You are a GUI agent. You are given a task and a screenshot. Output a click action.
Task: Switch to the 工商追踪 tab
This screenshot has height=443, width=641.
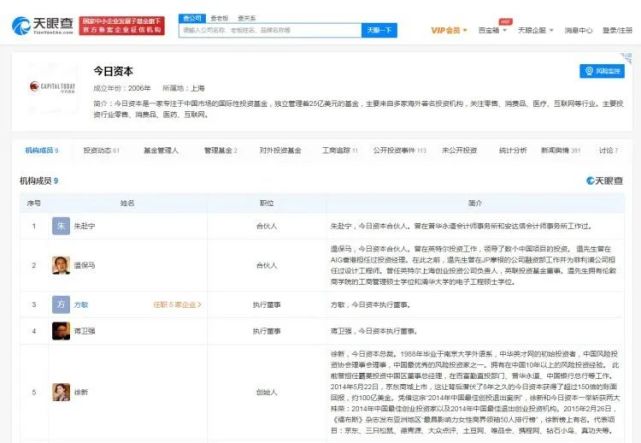tap(340, 150)
